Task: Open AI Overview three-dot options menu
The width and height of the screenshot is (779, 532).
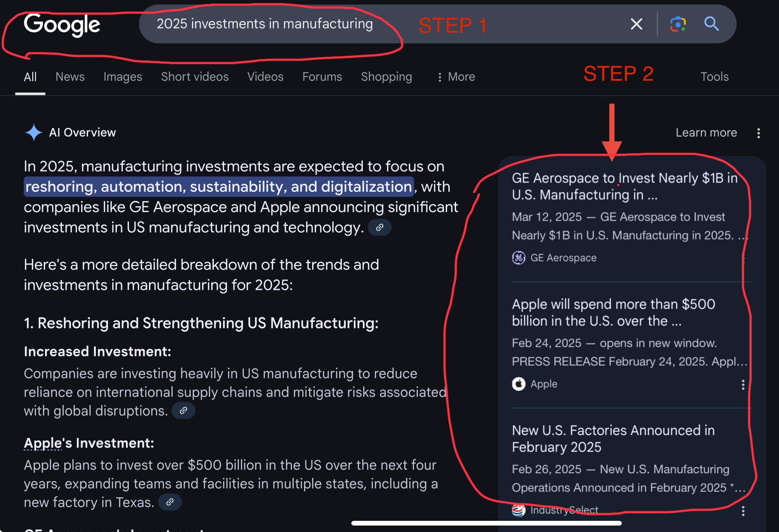Action: [x=758, y=133]
